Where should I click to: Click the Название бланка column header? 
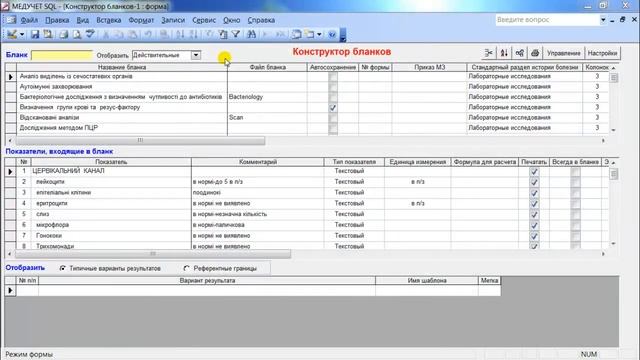pos(122,67)
